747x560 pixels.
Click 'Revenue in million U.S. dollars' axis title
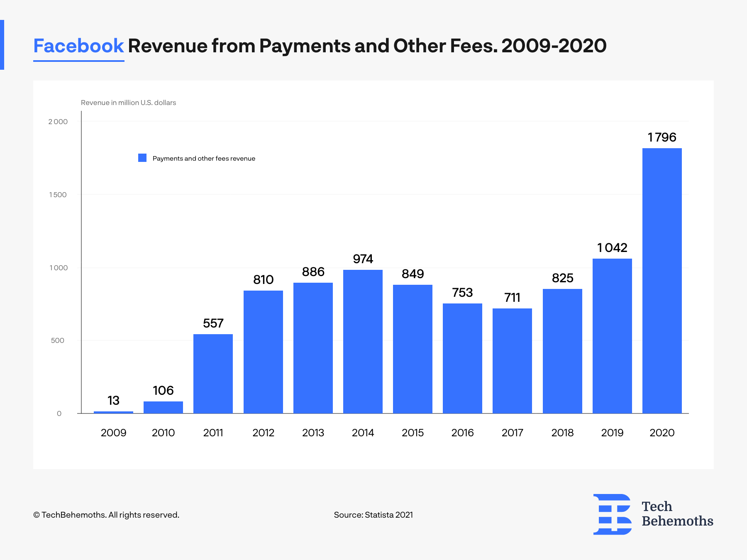(x=128, y=103)
